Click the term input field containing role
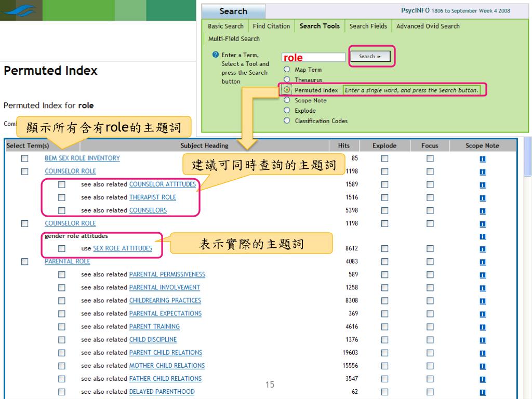Image resolution: width=532 pixels, height=399 pixels. point(313,57)
